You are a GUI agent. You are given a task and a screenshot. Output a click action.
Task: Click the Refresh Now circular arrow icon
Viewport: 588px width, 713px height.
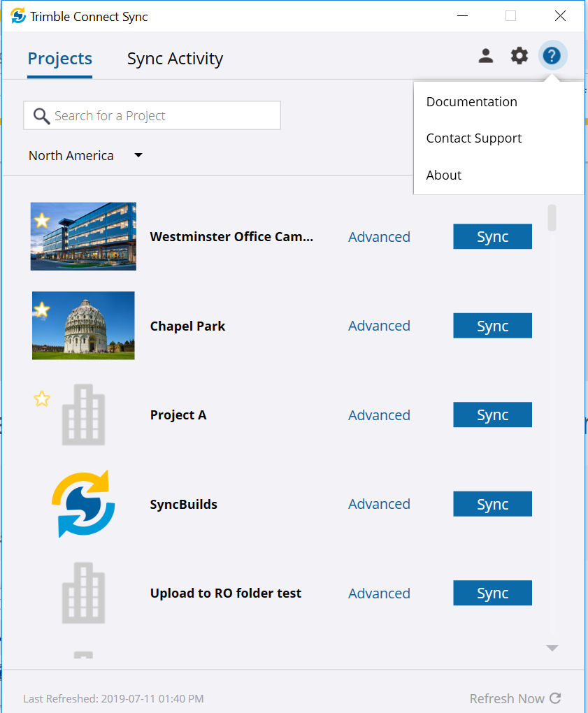[555, 698]
